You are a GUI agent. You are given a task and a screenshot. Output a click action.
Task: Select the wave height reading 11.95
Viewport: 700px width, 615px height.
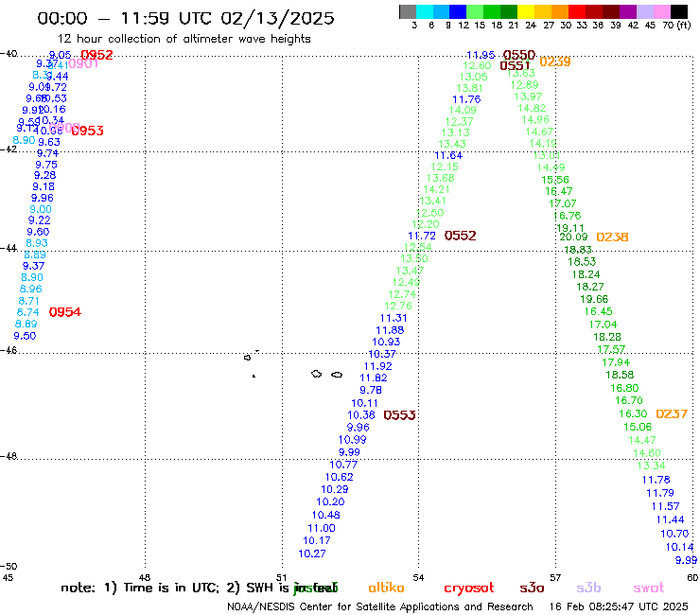point(481,55)
